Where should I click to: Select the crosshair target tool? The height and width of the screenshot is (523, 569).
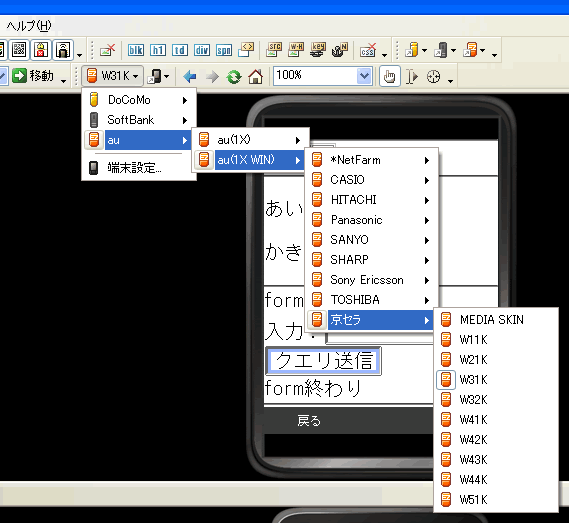tap(433, 77)
